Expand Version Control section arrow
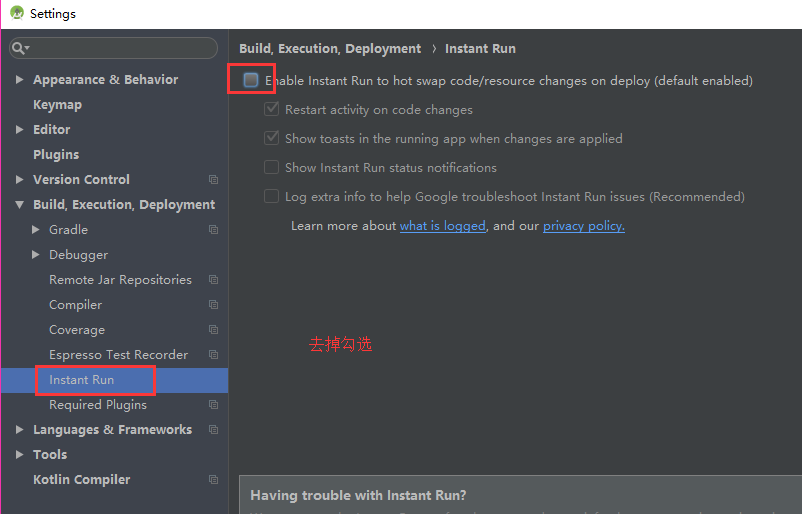The image size is (802, 514). (19, 180)
